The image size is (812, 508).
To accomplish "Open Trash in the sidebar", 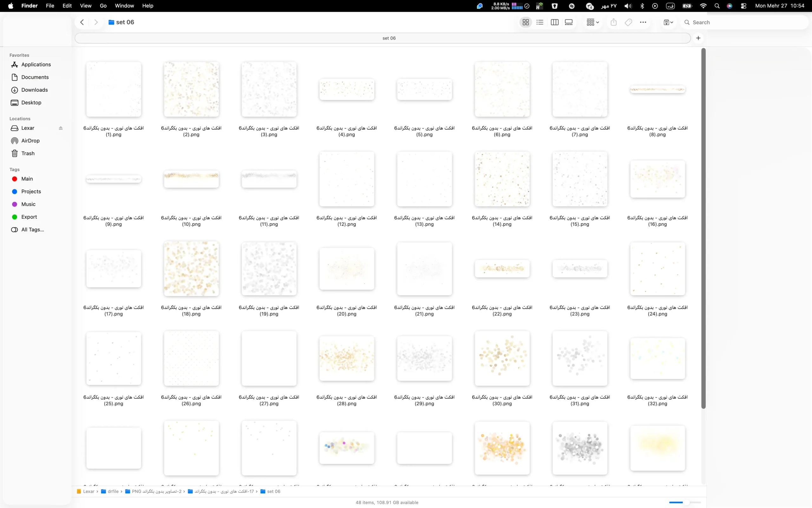I will point(28,154).
